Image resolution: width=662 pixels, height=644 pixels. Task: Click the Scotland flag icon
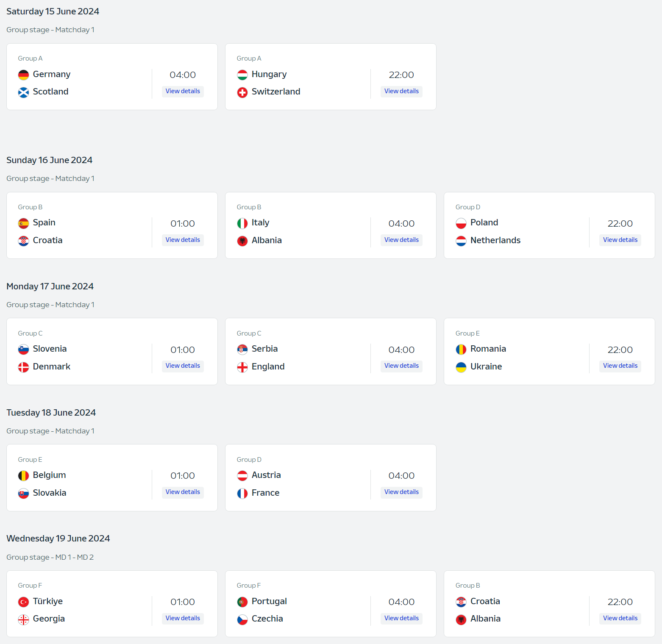(24, 92)
